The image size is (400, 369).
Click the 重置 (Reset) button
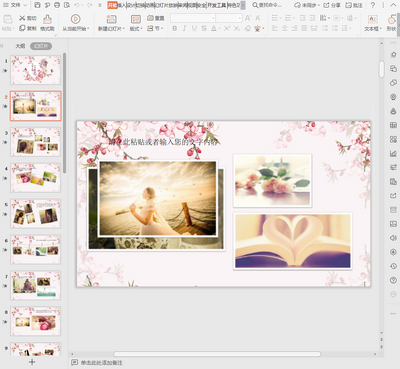point(156,18)
